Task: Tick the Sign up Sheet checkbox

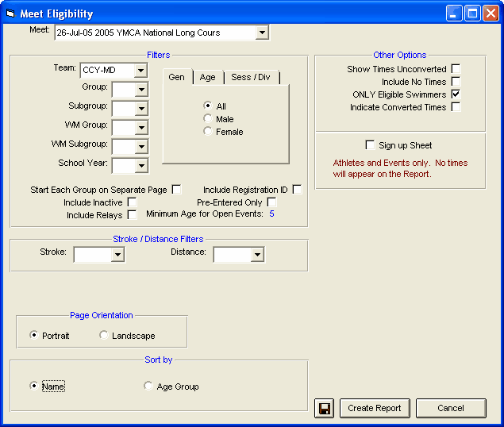Action: [x=370, y=145]
